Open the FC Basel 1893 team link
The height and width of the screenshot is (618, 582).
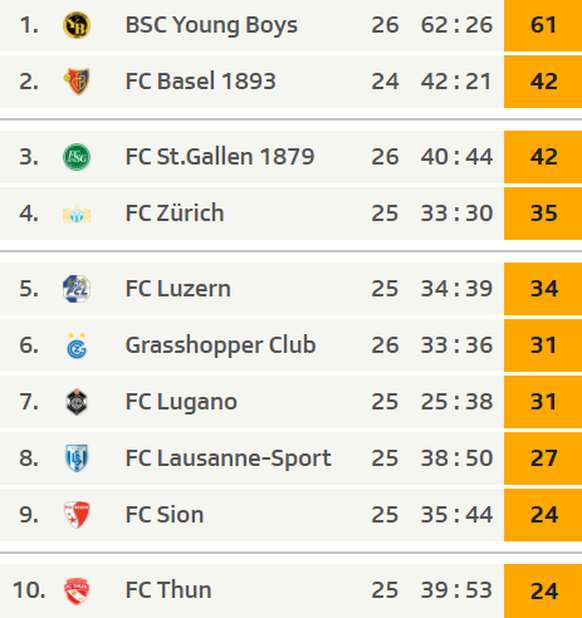click(200, 81)
